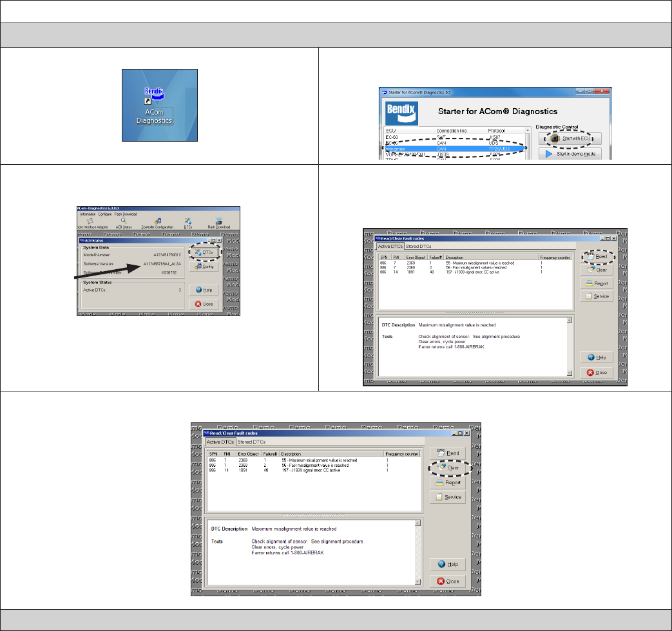Image resolution: width=672 pixels, height=631 pixels.
Task: Open the Flash Download menu
Action: click(126, 214)
